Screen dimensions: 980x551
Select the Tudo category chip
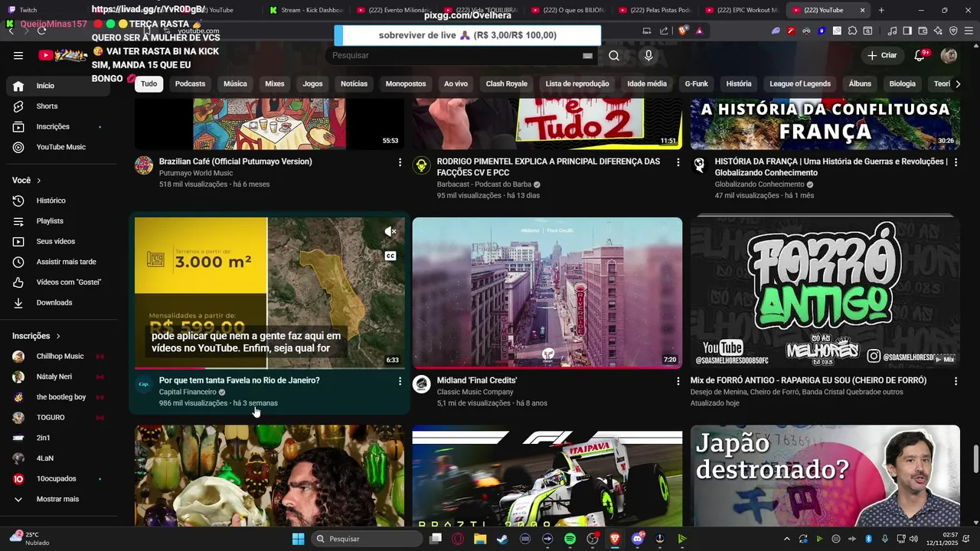(x=149, y=84)
